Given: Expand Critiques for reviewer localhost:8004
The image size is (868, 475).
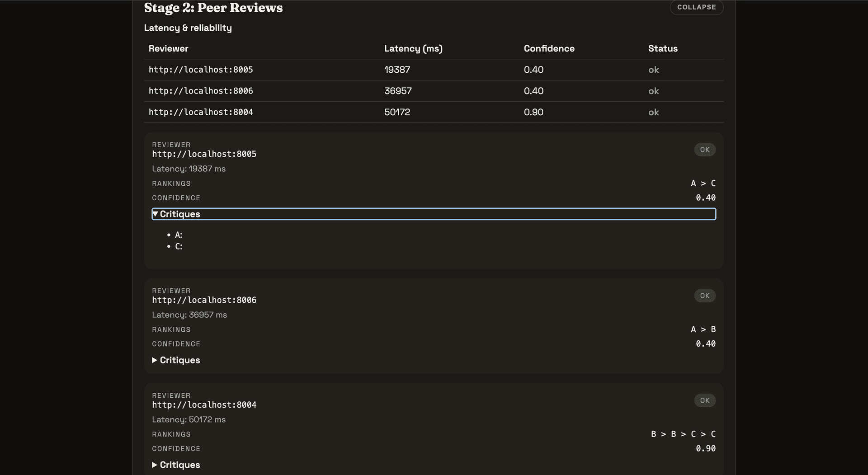Looking at the screenshot, I should coord(179,465).
